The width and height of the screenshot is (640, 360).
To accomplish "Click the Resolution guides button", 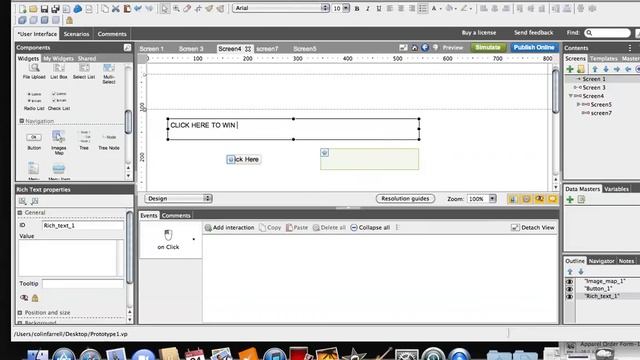I will (x=405, y=198).
